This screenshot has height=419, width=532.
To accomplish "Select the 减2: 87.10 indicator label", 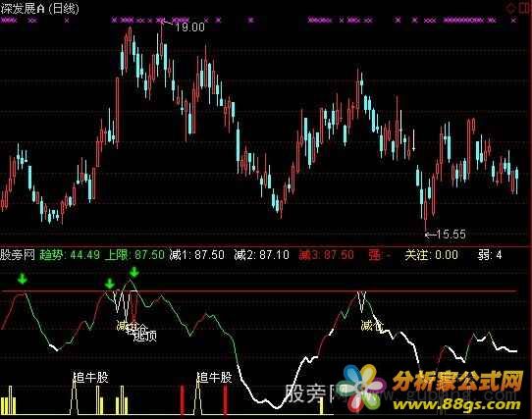I will (262, 255).
